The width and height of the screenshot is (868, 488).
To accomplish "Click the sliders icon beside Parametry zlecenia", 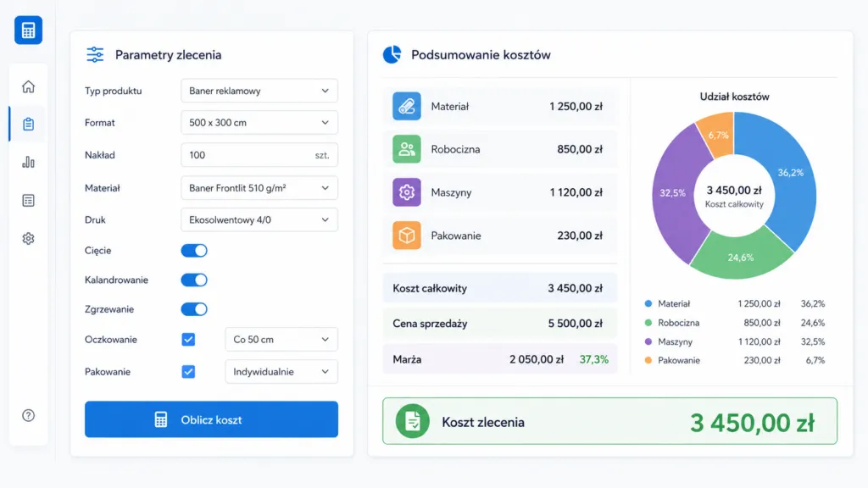I will 95,55.
